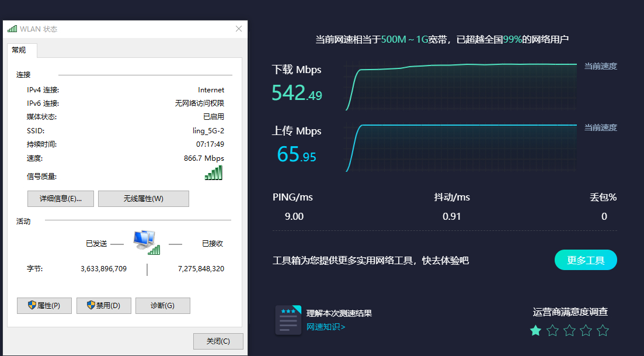Click the signal quality bars icon
644x356 pixels.
click(214, 172)
